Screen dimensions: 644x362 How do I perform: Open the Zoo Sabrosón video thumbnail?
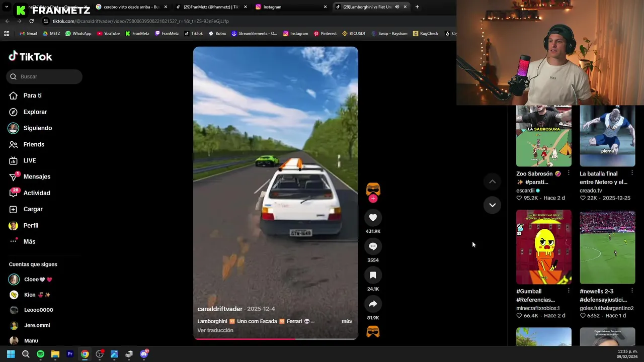point(544,136)
